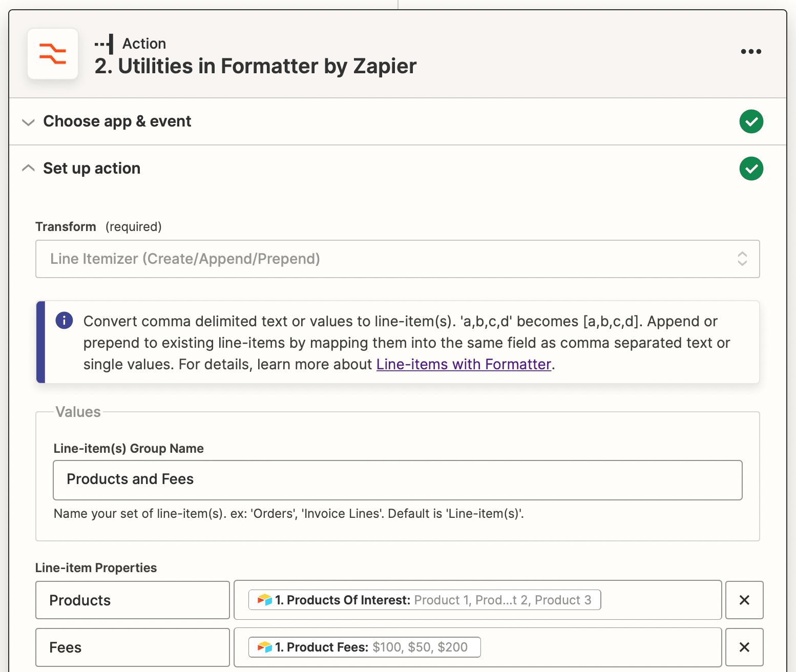The image size is (796, 672).
Task: Click the action step path icon beside Action label
Action: pos(104,44)
